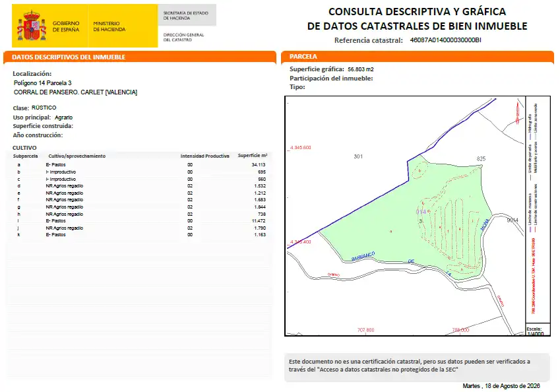The height and width of the screenshot is (392, 560).
Task: Click the 'PARCELA' section header
Action: coord(303,57)
